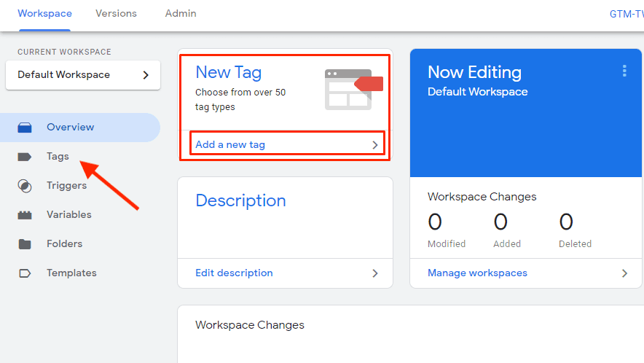Select the Workspace tab
644x363 pixels.
(44, 14)
